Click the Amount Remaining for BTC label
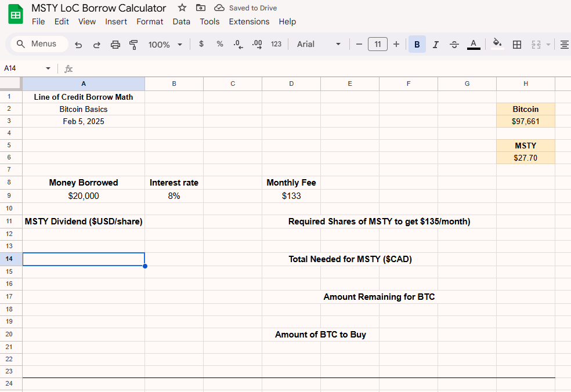 coord(379,297)
